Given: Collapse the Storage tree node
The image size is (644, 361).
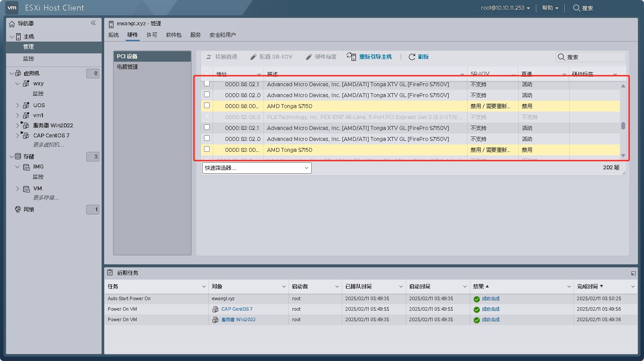Looking at the screenshot, I should pos(11,156).
